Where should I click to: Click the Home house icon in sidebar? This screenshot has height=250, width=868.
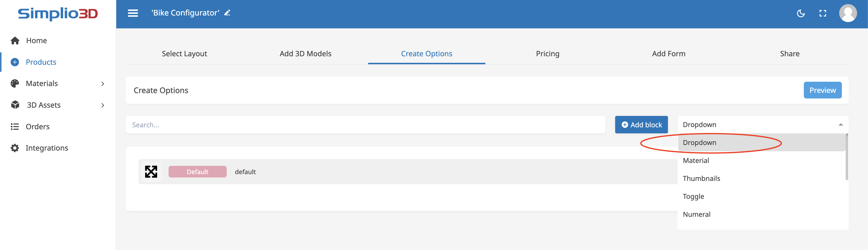point(15,41)
